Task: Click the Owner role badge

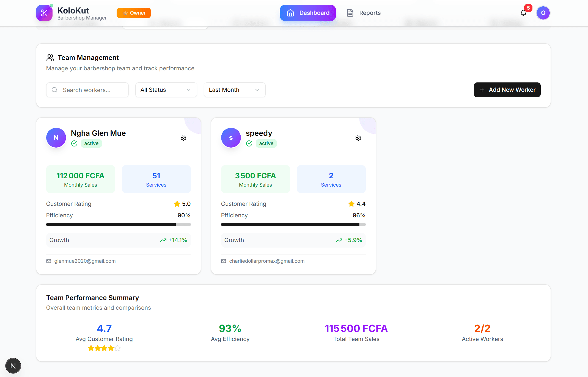Action: coord(134,13)
